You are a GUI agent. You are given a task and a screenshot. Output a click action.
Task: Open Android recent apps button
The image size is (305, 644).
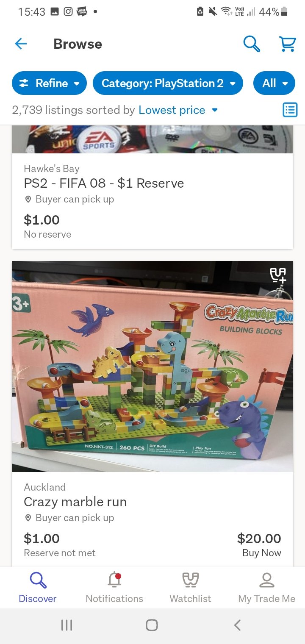tap(67, 625)
